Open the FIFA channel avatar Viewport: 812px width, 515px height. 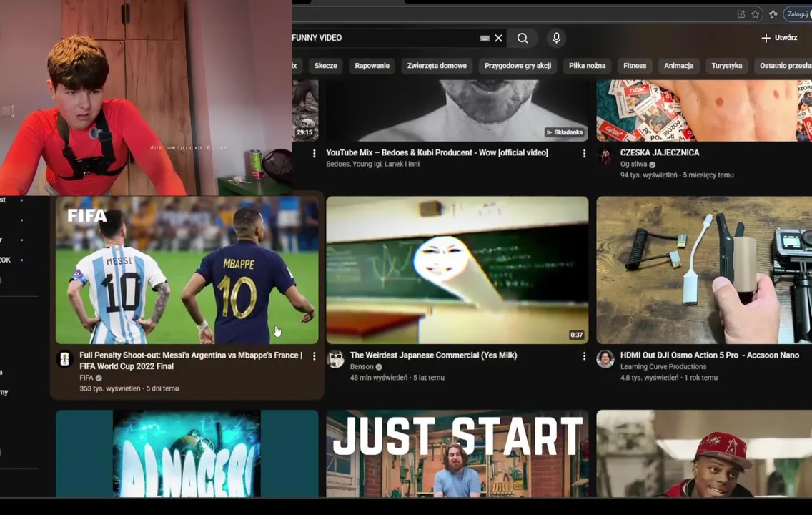(65, 358)
